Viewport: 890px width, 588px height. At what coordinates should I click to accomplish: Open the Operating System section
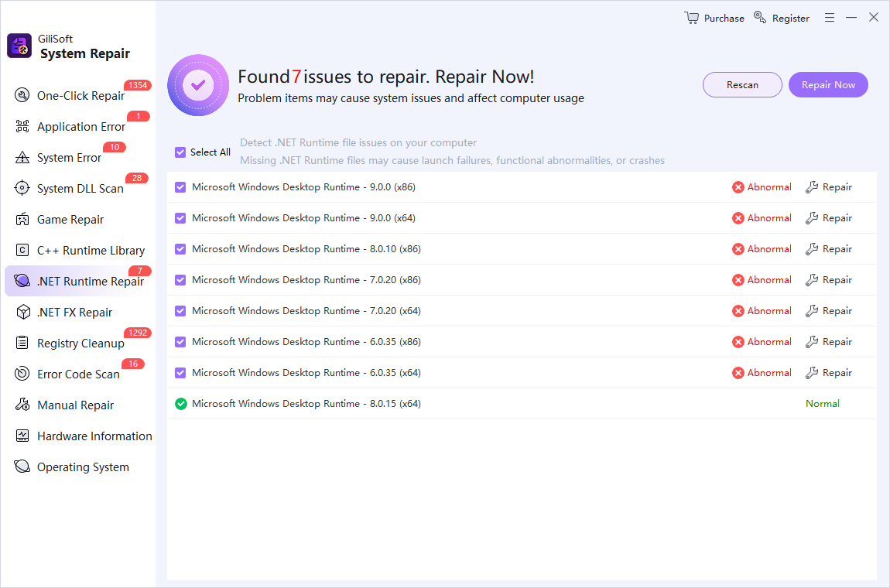[x=78, y=467]
